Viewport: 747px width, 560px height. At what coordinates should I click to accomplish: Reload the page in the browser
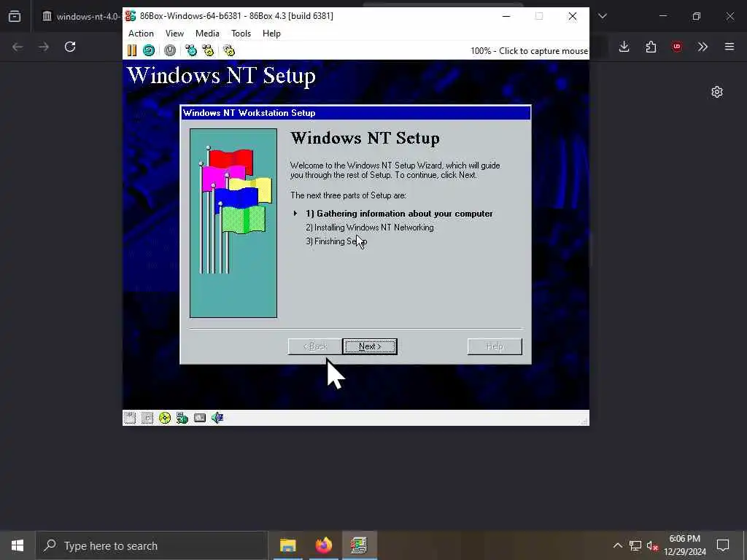coord(70,47)
